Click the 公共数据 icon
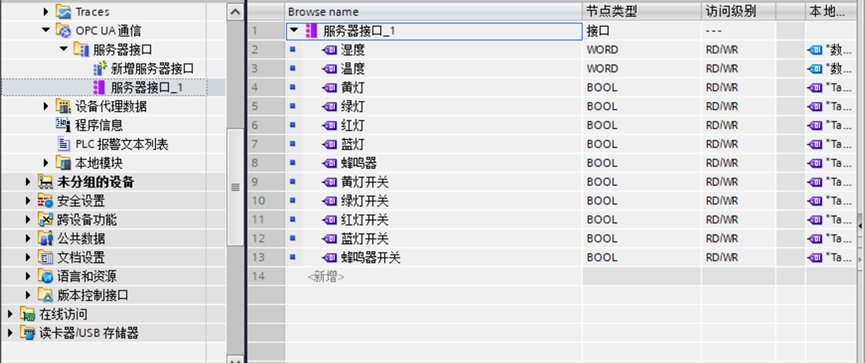Screen dimensions: 865x363 [45, 238]
